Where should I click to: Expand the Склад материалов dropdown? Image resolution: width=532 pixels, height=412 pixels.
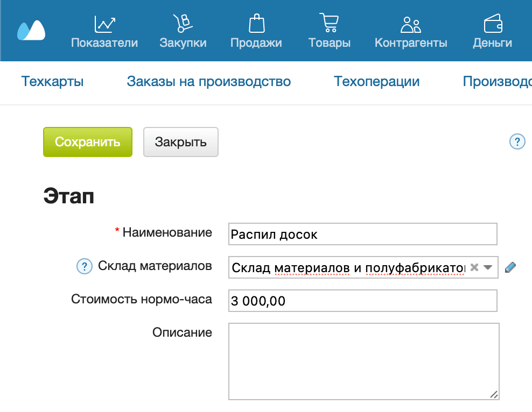click(487, 266)
